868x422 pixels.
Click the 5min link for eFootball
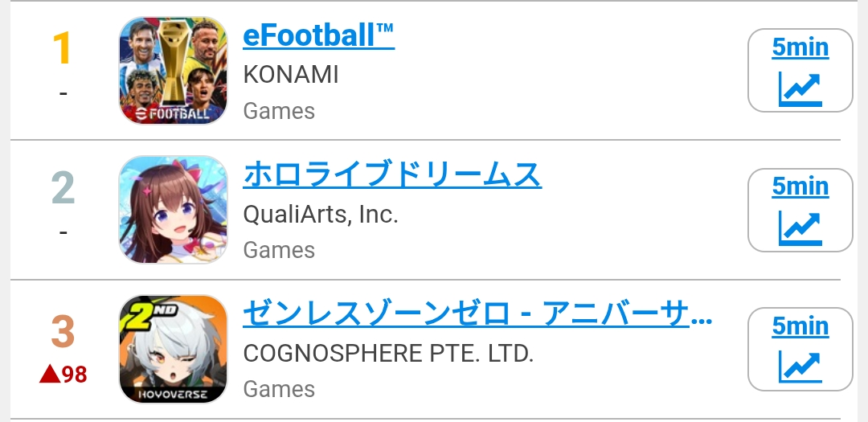tap(800, 47)
